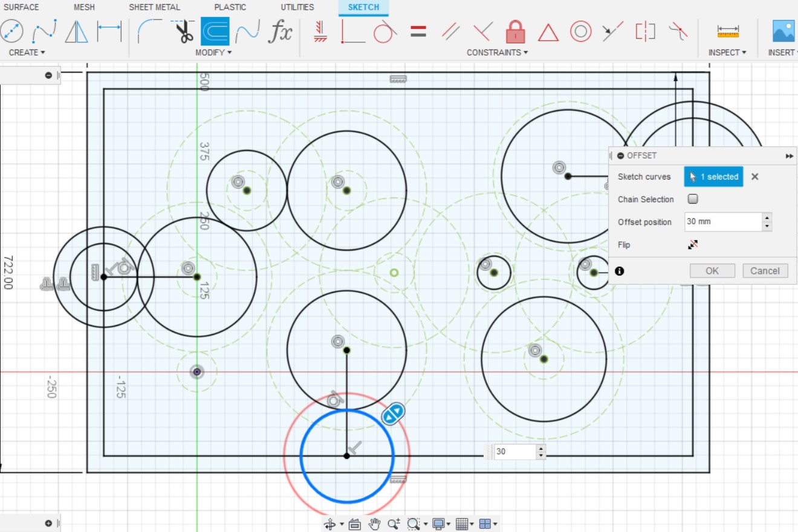Confirm offset by clicking OK

[x=712, y=270]
